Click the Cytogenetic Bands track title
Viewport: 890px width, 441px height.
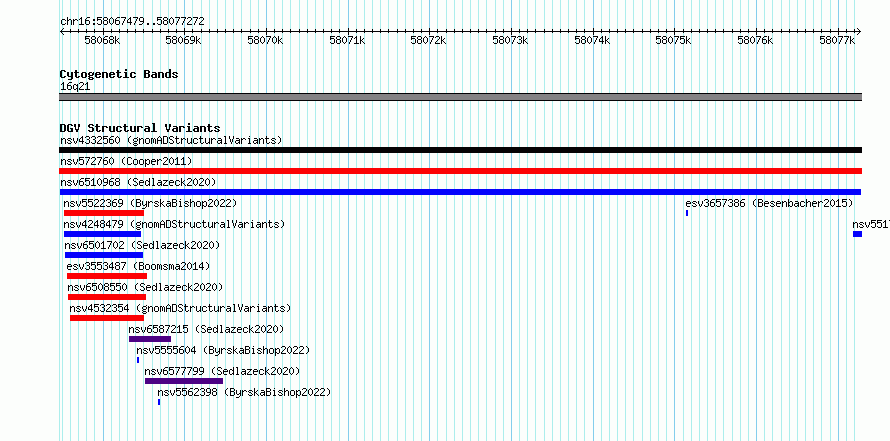pyautogui.click(x=119, y=74)
